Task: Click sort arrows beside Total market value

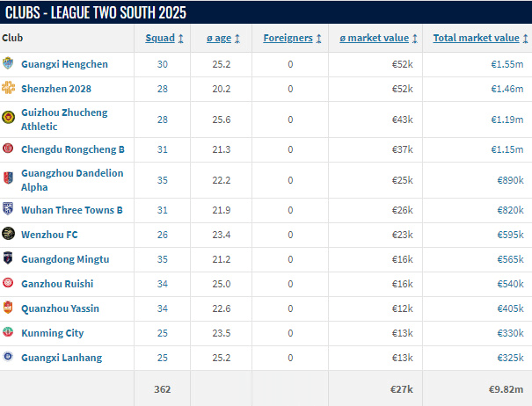Action: [x=525, y=39]
